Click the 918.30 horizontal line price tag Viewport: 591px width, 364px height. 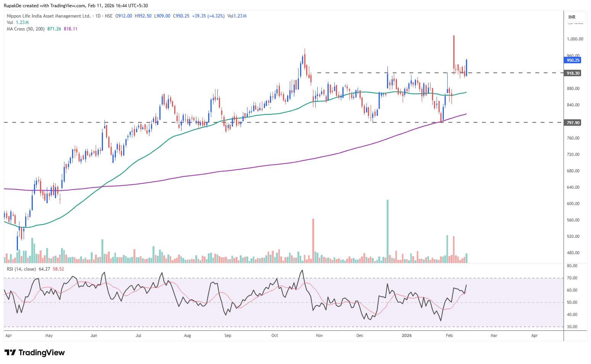click(573, 73)
